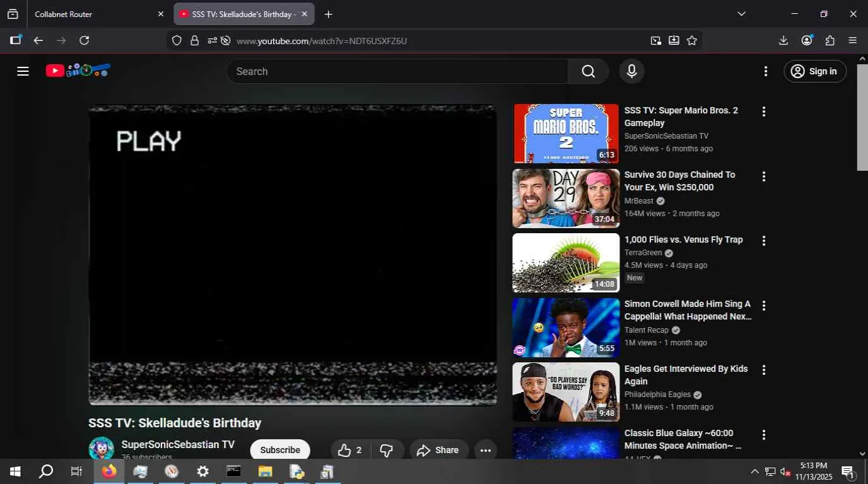The width and height of the screenshot is (868, 484).
Task: Show hidden system tray icons
Action: [754, 471]
